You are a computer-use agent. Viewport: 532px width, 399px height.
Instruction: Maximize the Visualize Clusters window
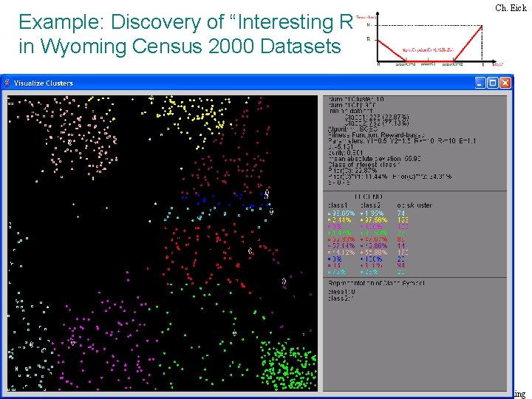tap(493, 83)
